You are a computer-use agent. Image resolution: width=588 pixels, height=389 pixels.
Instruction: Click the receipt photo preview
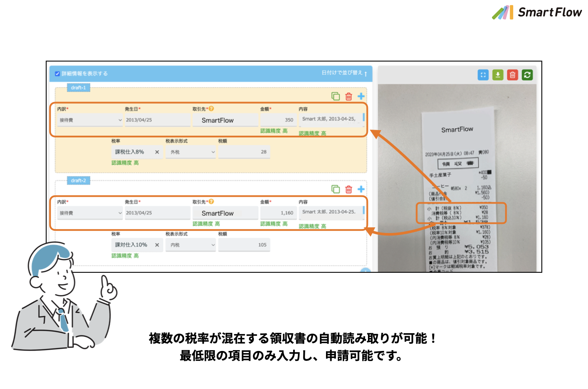click(x=457, y=178)
